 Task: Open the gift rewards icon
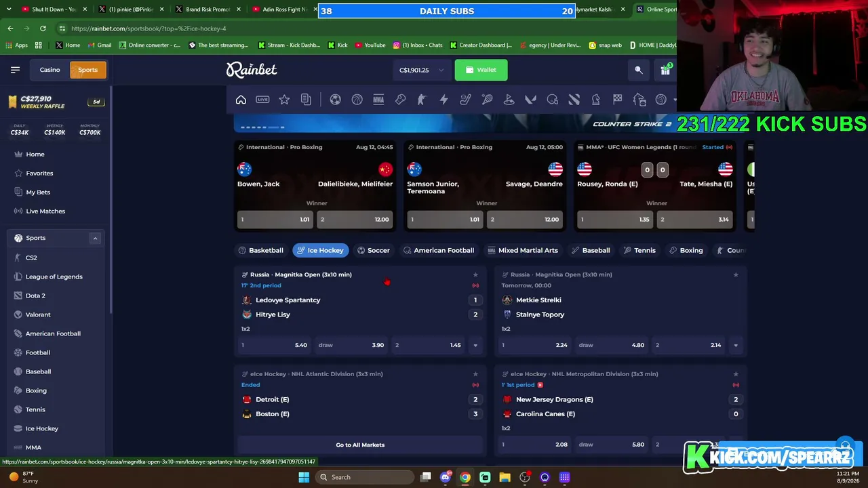tap(665, 70)
